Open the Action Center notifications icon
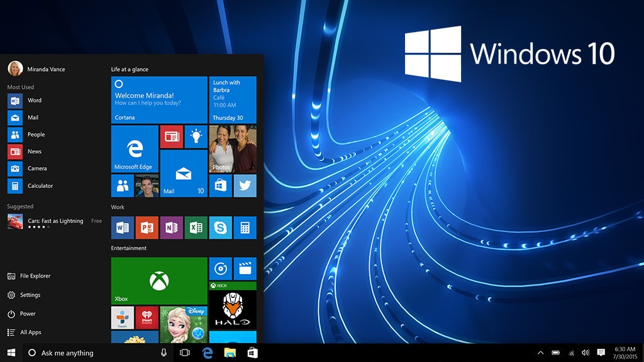Image resolution: width=644 pixels, height=362 pixels. click(x=601, y=353)
